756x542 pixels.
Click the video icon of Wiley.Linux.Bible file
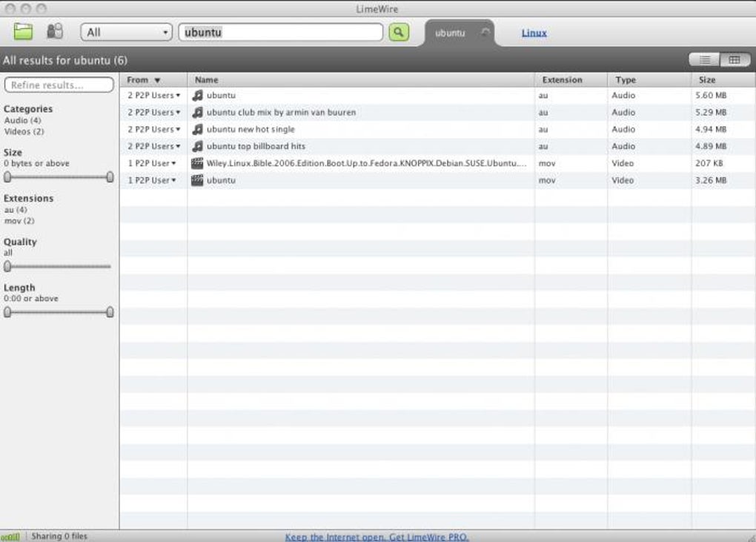click(197, 163)
